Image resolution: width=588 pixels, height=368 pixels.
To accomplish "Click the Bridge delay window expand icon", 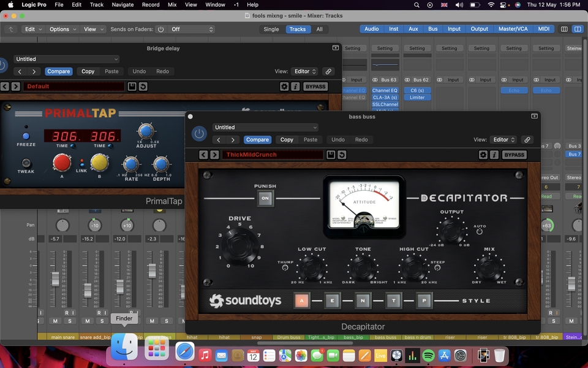I will click(x=336, y=48).
